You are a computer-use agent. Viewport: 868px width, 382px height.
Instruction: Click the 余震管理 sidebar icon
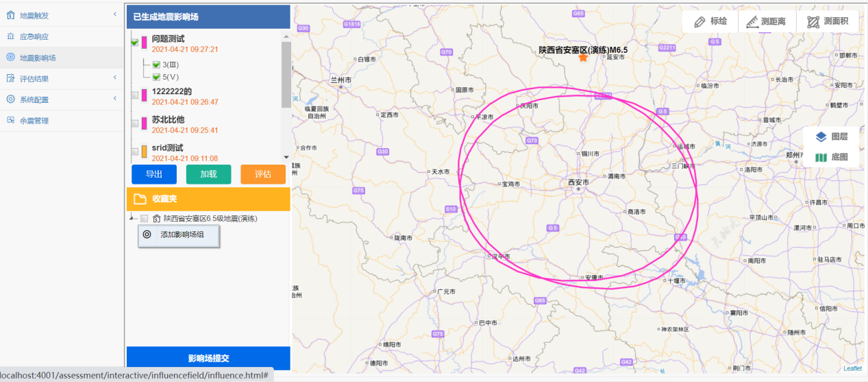coord(10,121)
